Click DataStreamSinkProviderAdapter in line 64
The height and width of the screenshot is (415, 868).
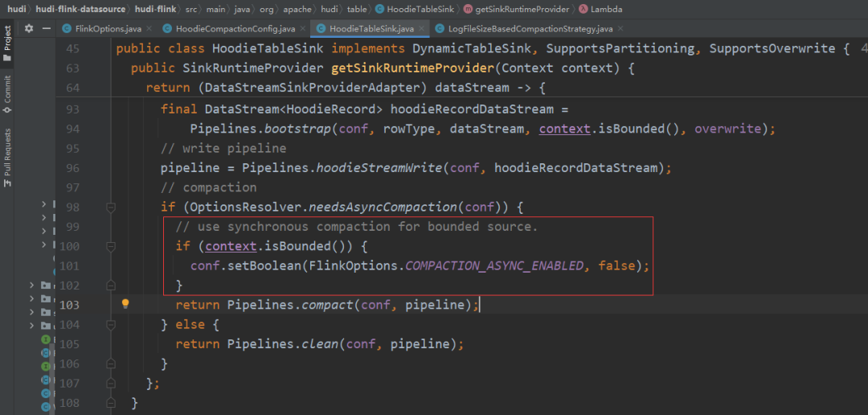click(312, 88)
